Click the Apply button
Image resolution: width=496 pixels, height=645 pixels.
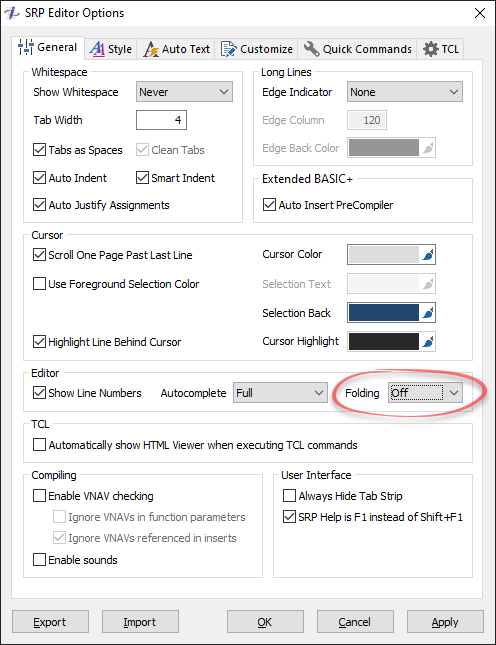(445, 622)
